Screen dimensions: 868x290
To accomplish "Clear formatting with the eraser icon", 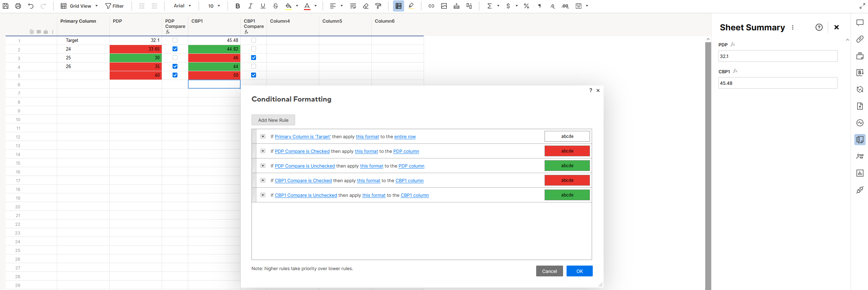I will click(x=366, y=6).
